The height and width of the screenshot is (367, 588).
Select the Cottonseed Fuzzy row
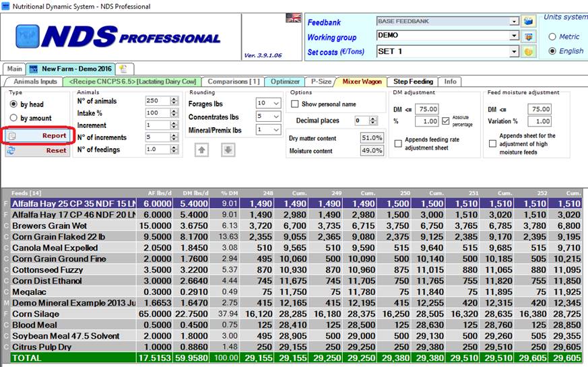tap(292, 269)
